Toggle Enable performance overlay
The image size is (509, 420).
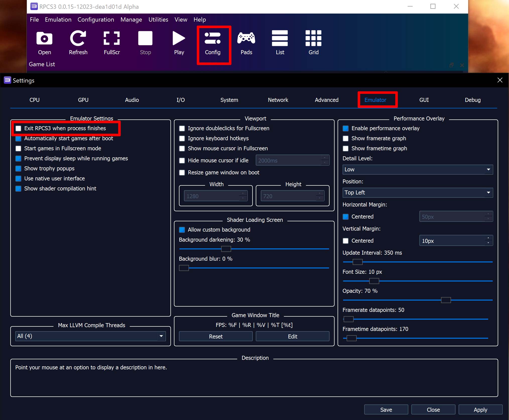point(346,128)
